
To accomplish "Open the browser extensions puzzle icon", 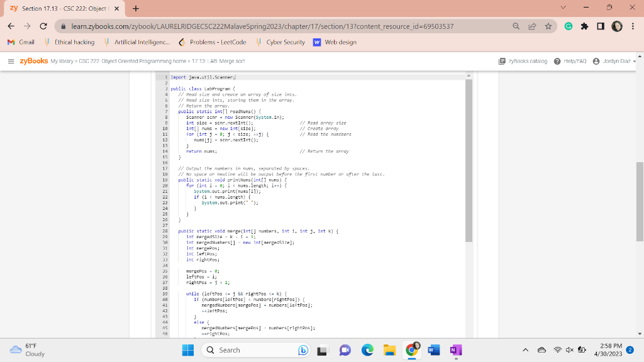I will pyautogui.click(x=585, y=27).
